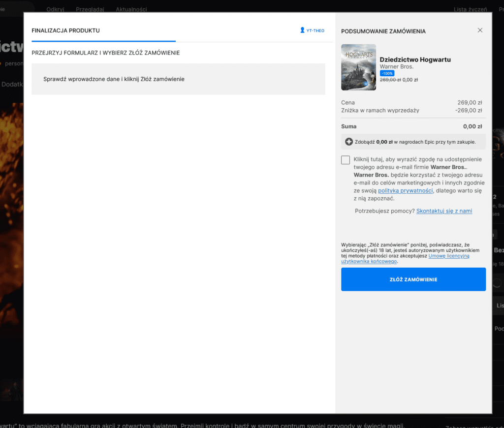The width and height of the screenshot is (504, 428).
Task: Click the -100% discount badge
Action: [x=387, y=73]
